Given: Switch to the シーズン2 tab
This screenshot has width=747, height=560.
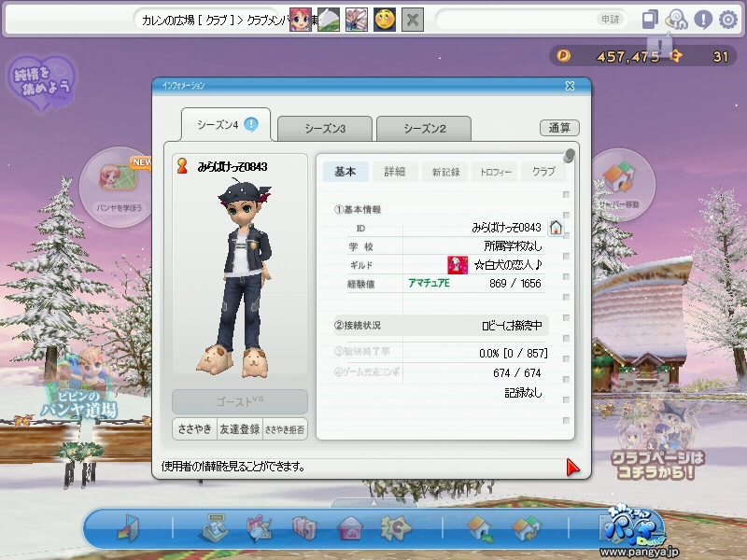Looking at the screenshot, I should point(424,129).
